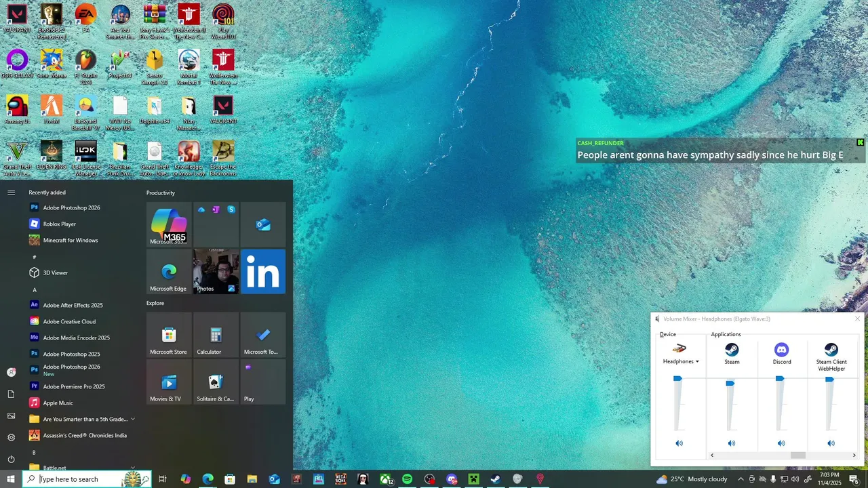Click the Type here to search box
This screenshot has width=868, height=488.
(87, 479)
